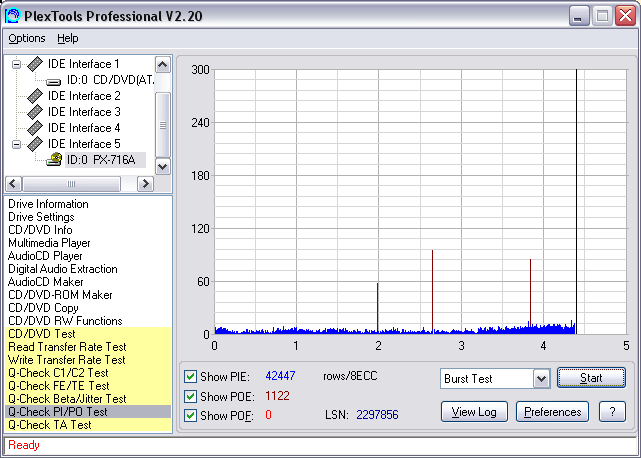Click the tree view scroll down arrow
This screenshot has width=641, height=458.
pyautogui.click(x=163, y=166)
